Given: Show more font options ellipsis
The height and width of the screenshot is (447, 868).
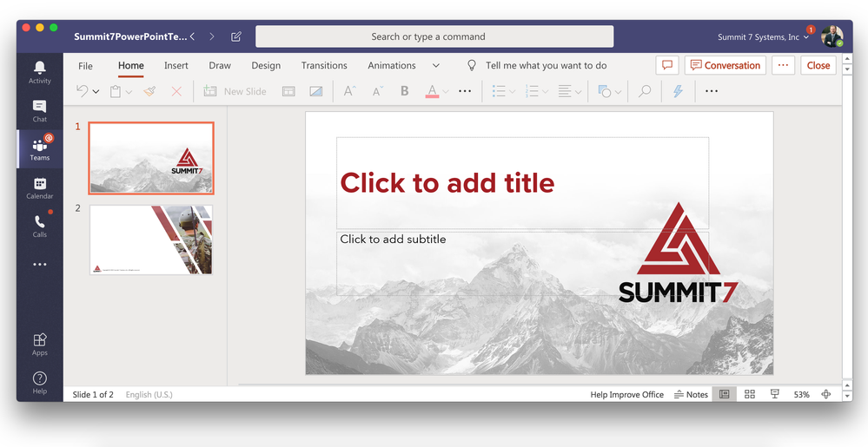Looking at the screenshot, I should pyautogui.click(x=465, y=91).
